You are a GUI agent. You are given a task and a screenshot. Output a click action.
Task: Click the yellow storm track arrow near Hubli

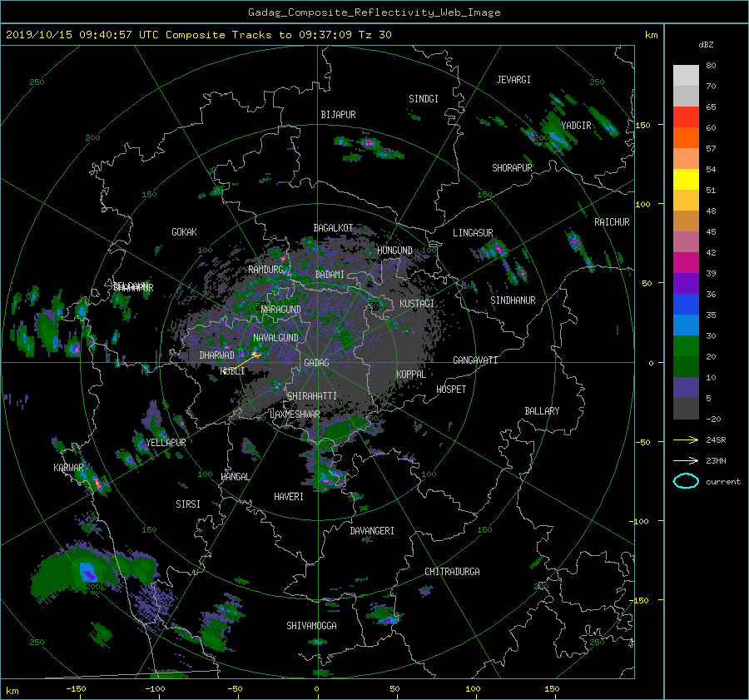click(241, 364)
